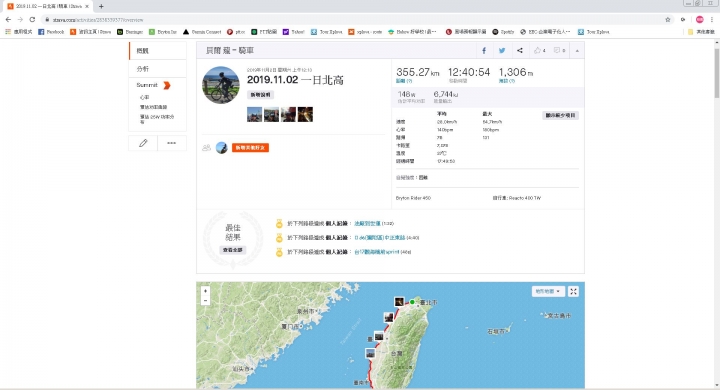This screenshot has height=390, width=720.
Task: Expand the map to fullscreen
Action: pos(573,291)
